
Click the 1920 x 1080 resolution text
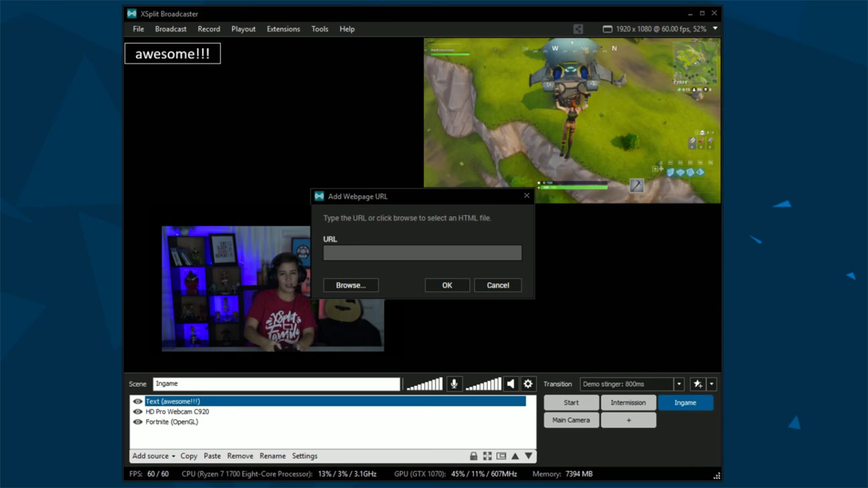pos(661,29)
